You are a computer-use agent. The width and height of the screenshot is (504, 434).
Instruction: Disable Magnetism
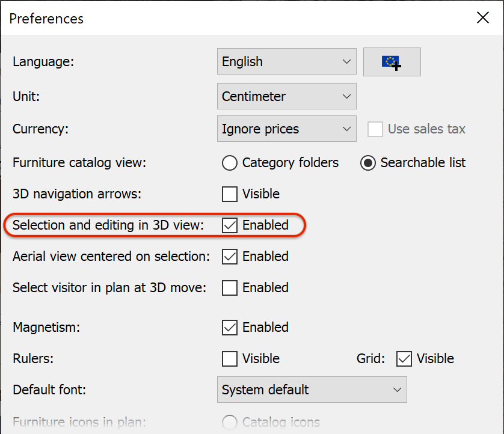coord(229,328)
